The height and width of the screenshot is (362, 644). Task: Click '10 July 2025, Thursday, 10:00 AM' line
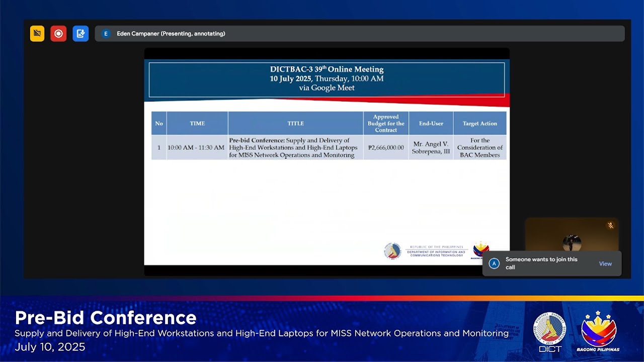coord(327,78)
